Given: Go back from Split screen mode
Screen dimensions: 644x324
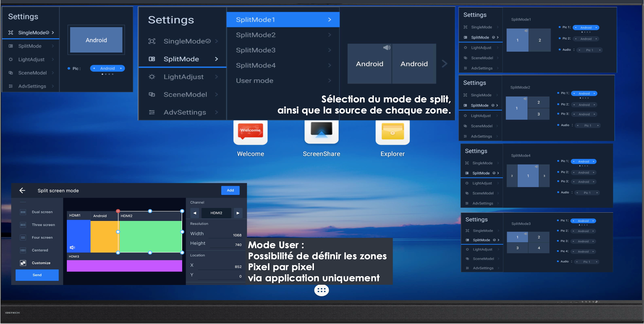Looking at the screenshot, I should point(22,191).
